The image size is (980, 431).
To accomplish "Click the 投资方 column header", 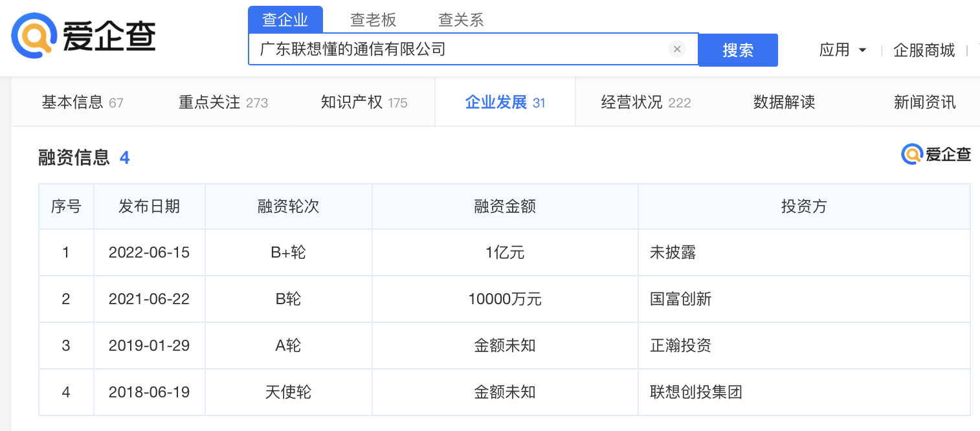I will pyautogui.click(x=804, y=206).
